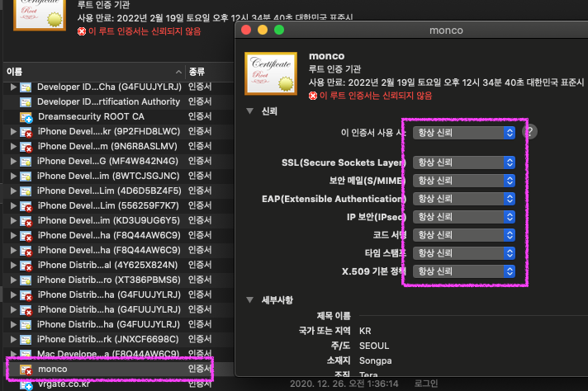Open the 보안 메일(S/MIME) trust dropdown
This screenshot has height=391, width=588.
point(464,181)
